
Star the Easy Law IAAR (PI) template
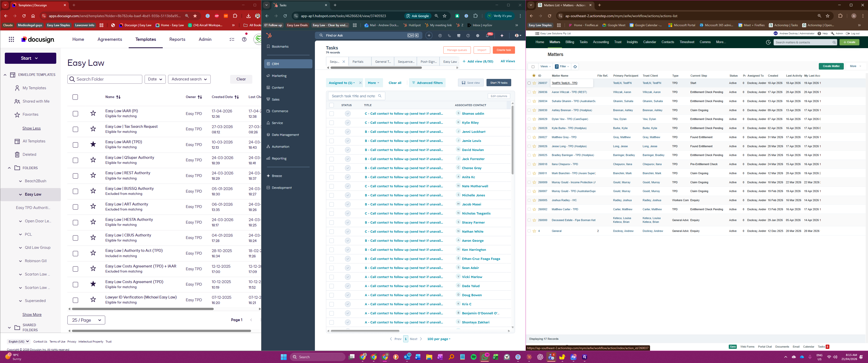[93, 113]
